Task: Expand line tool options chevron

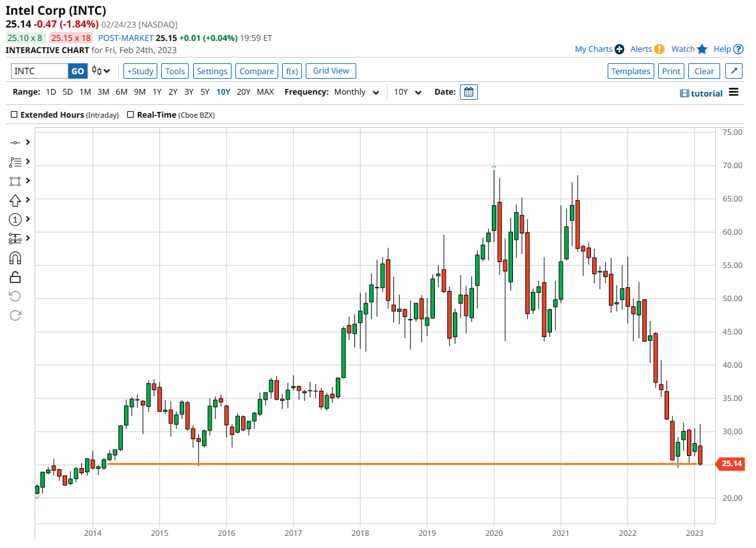Action: [28, 142]
